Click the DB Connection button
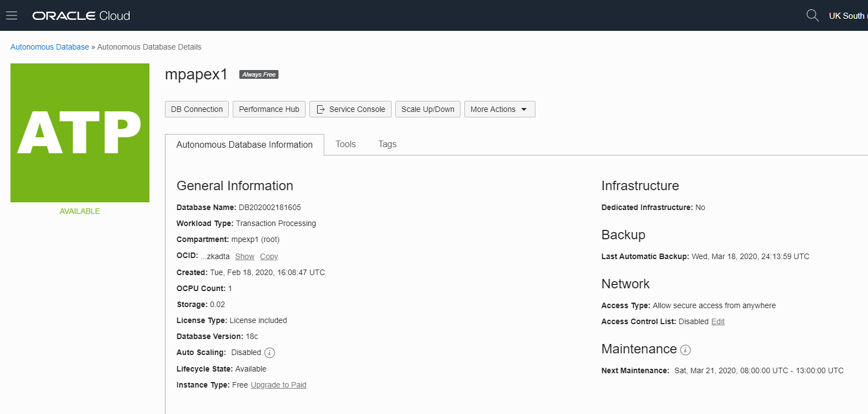This screenshot has width=868, height=414. 197,109
